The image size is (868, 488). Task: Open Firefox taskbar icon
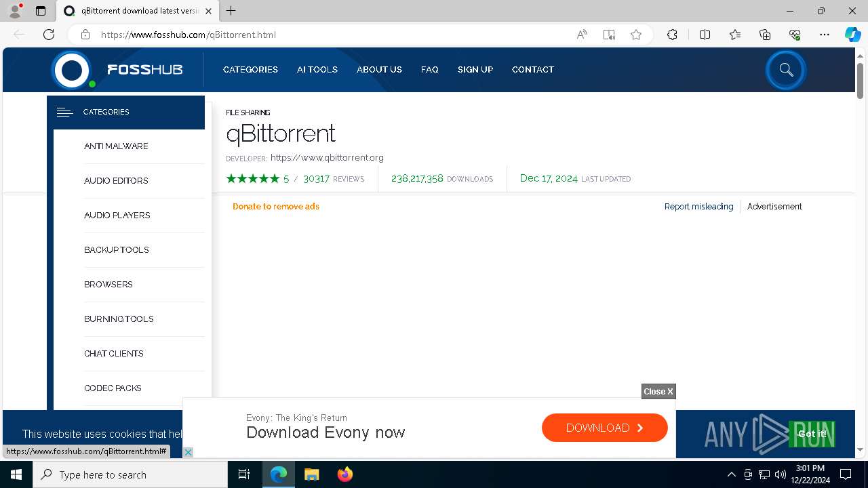tap(345, 474)
